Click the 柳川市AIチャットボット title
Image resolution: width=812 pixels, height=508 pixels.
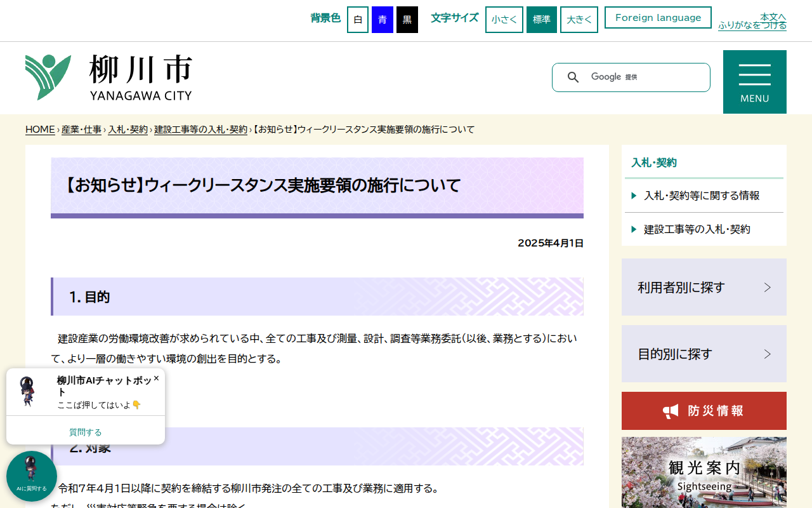pos(104,386)
